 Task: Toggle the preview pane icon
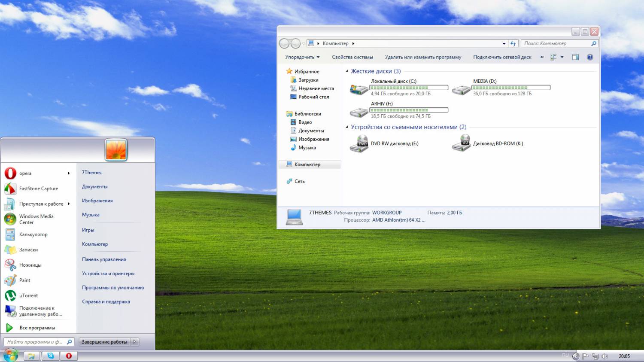pyautogui.click(x=576, y=57)
